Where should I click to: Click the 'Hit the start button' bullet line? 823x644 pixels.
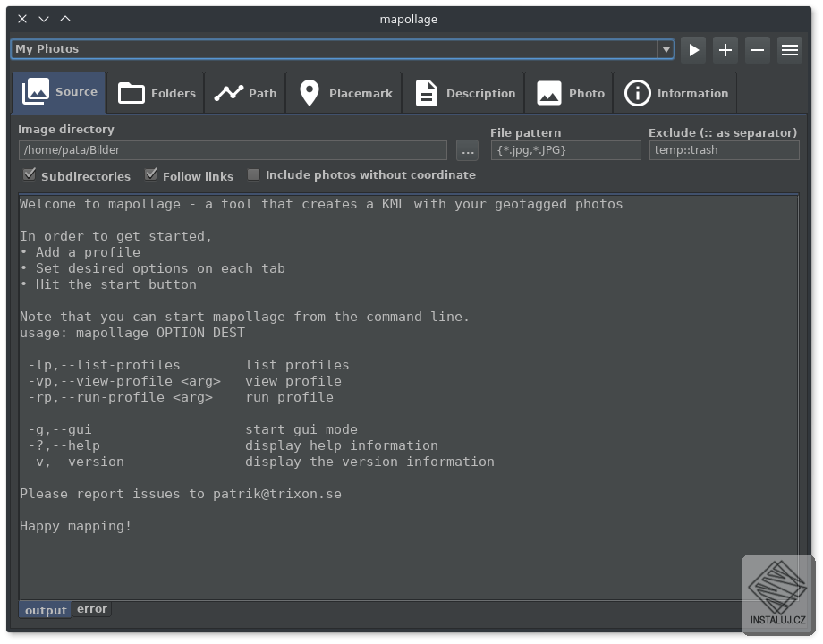point(108,284)
